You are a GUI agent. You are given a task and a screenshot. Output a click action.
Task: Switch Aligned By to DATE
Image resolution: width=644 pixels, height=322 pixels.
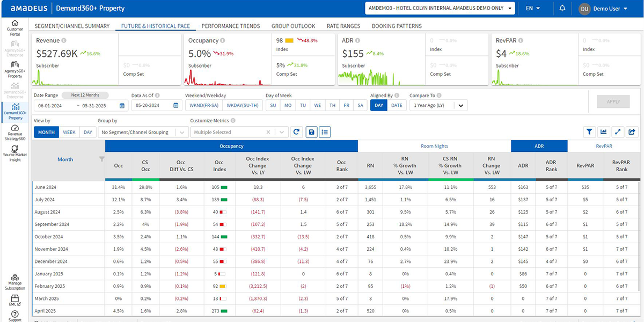[396, 105]
